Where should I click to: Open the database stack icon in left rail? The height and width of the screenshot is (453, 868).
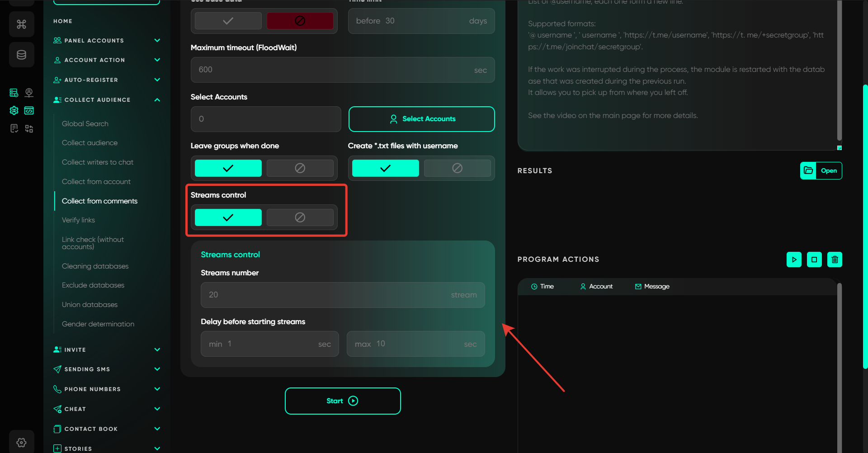(x=21, y=55)
